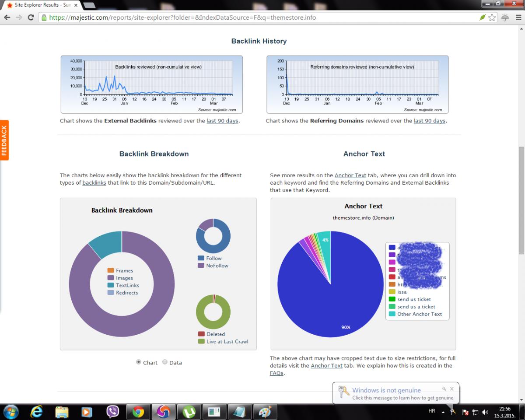Click the Deleted legend swatch
Image resolution: width=525 pixels, height=420 pixels.
click(201, 334)
